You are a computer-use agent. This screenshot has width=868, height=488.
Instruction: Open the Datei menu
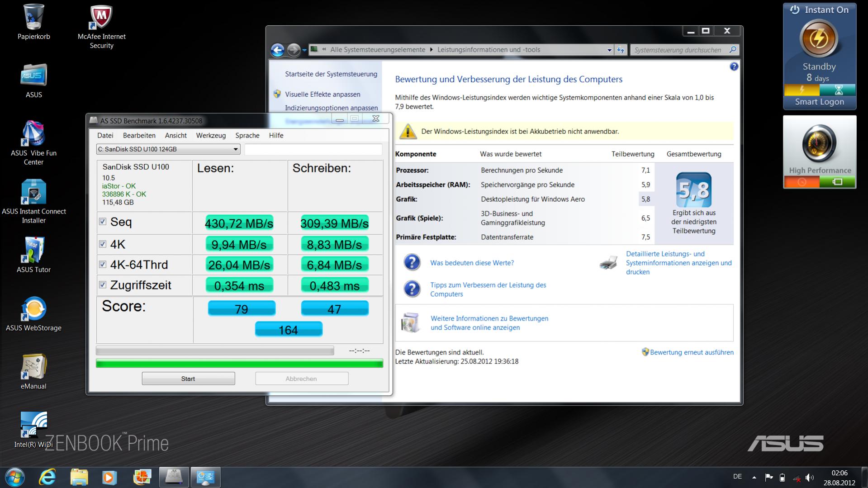[105, 135]
